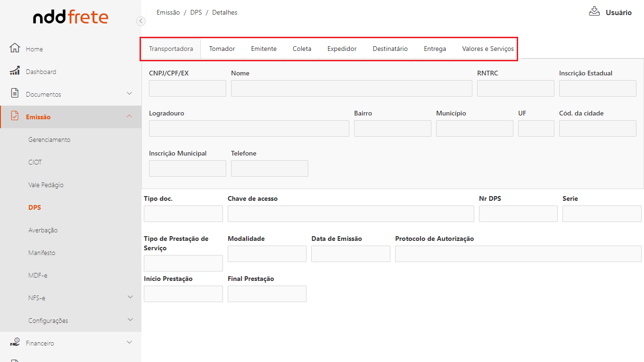Click the nddfrete logo
This screenshot has width=644, height=362.
point(71,18)
